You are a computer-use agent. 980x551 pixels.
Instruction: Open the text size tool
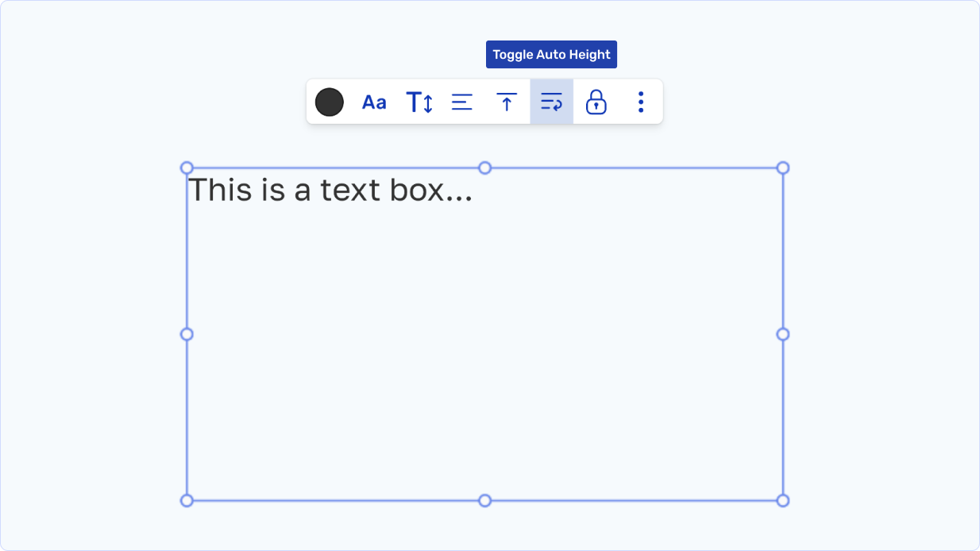coord(419,102)
